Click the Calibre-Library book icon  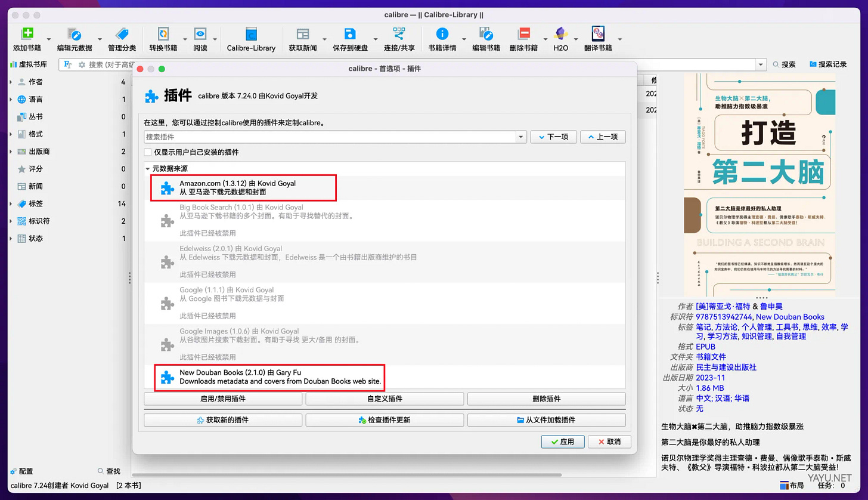(x=251, y=34)
